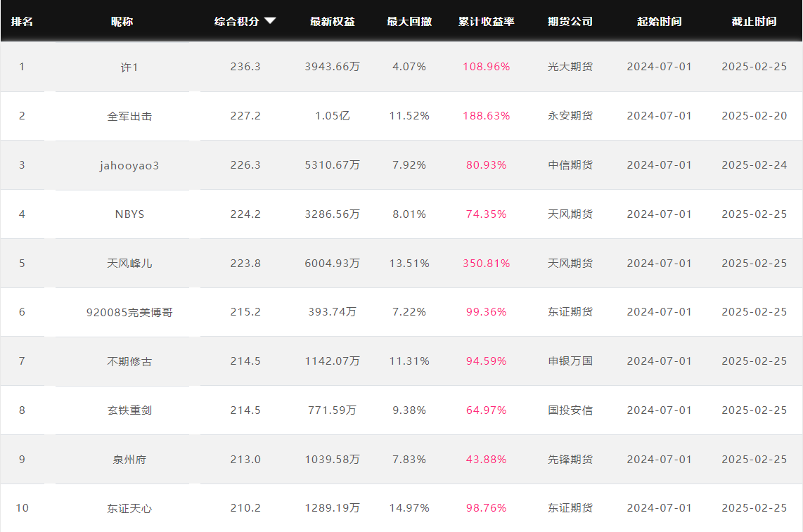Select return rate 94.59%
This screenshot has height=532, width=803.
coord(486,361)
